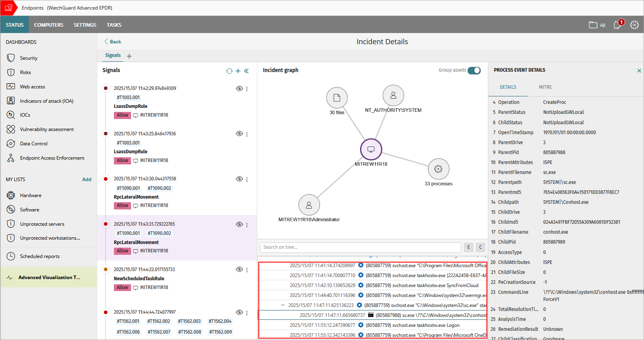Click the WatchGuard logo icon

(x=9, y=8)
